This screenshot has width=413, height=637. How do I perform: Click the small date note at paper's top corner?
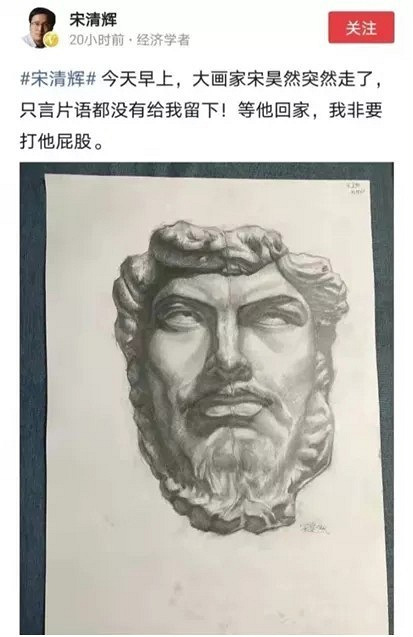click(x=354, y=188)
